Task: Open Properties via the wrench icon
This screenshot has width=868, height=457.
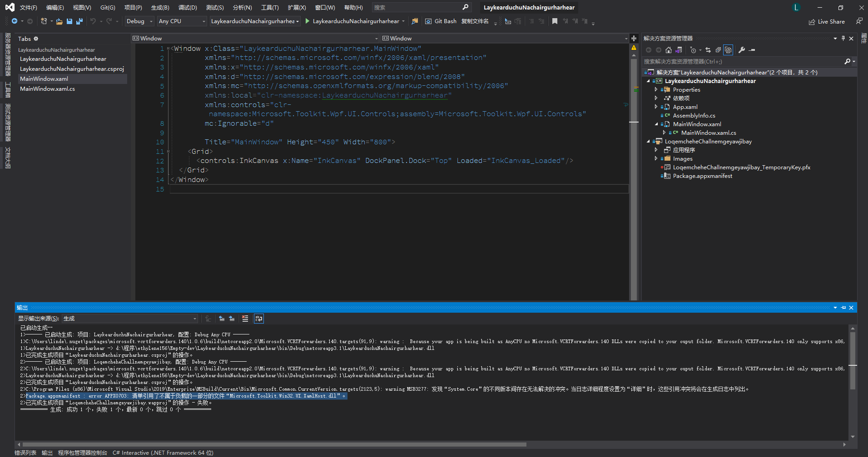Action: pyautogui.click(x=742, y=50)
